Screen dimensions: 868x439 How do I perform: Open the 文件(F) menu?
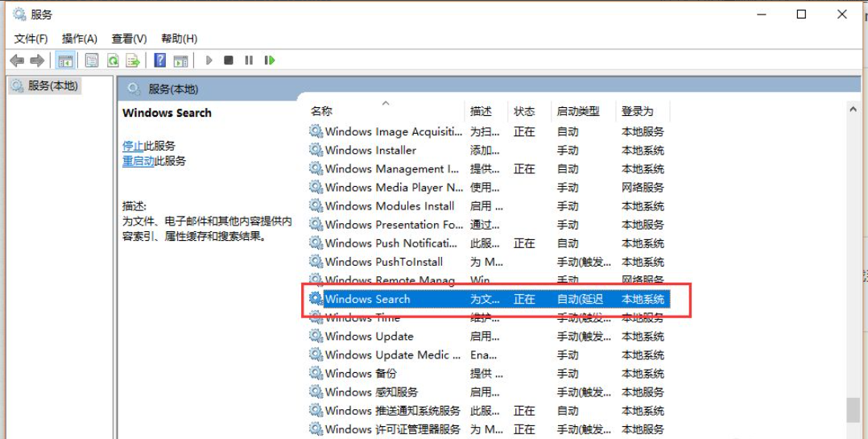click(31, 39)
